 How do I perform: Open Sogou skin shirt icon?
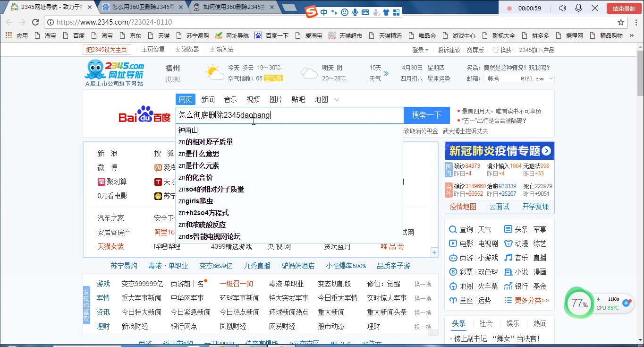(x=386, y=12)
